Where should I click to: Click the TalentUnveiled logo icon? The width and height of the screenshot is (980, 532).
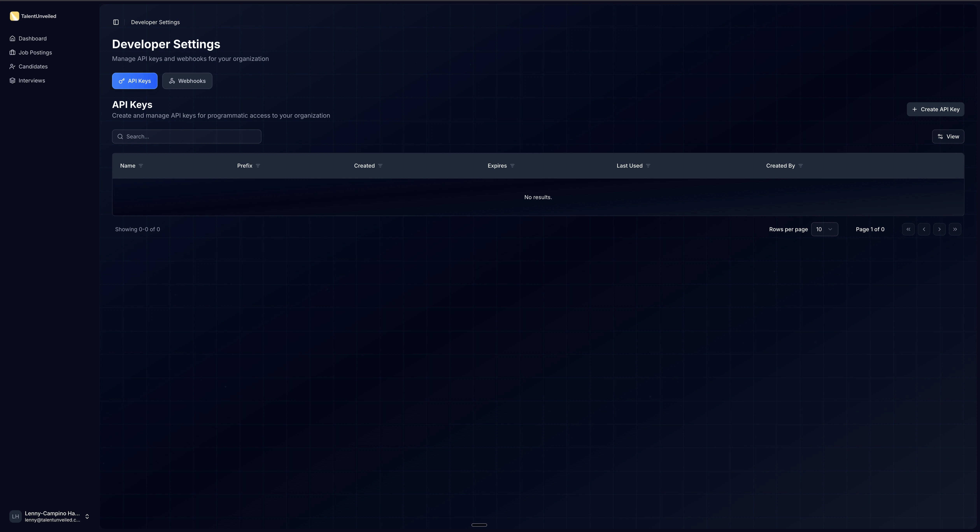(14, 16)
